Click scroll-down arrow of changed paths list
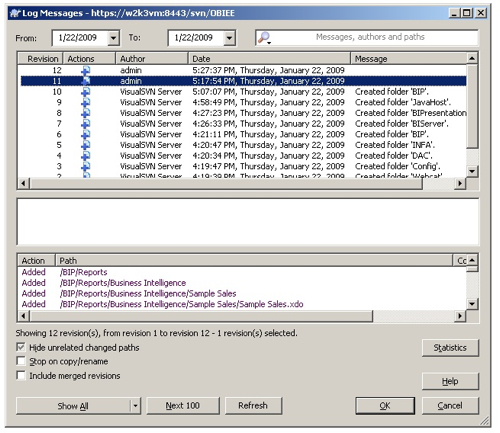This screenshot has width=500, height=433. 472,304
